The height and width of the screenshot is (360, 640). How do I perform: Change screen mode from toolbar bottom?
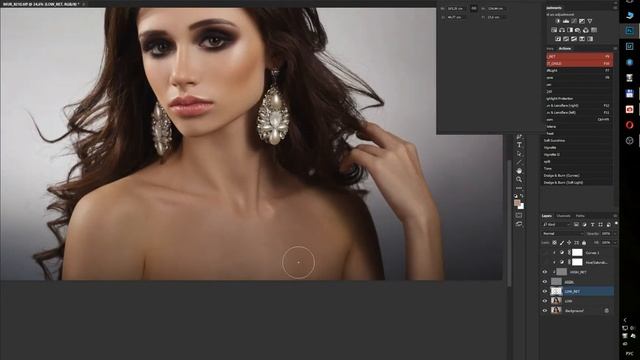(x=519, y=224)
